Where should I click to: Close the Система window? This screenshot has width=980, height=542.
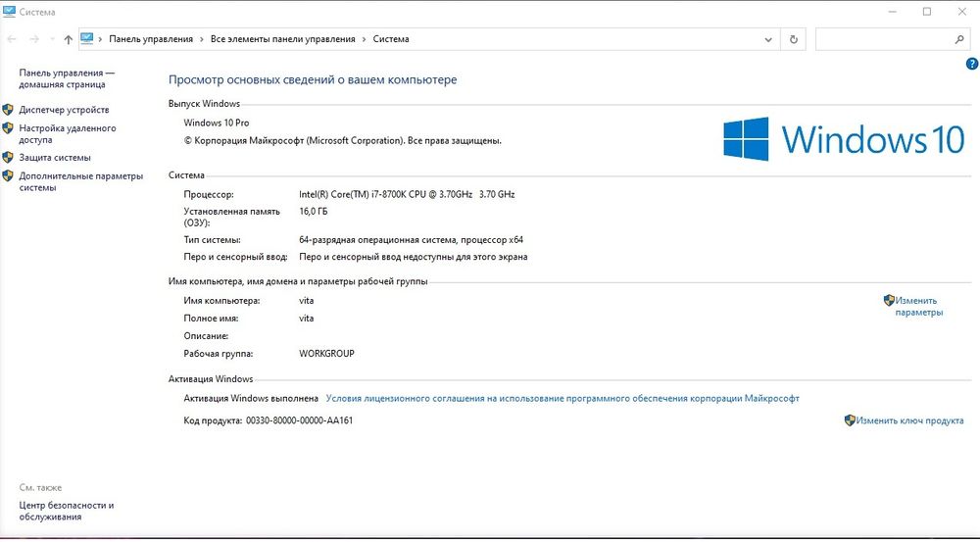(x=962, y=11)
